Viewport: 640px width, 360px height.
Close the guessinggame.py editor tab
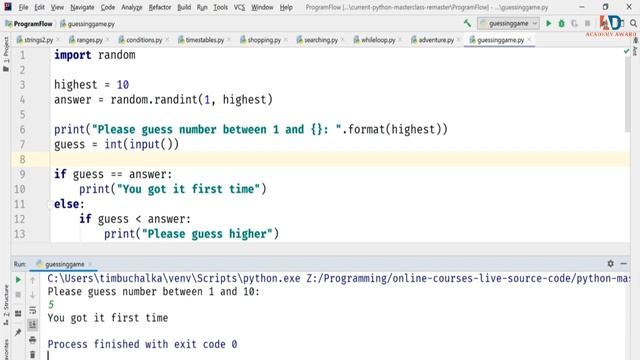[529, 40]
